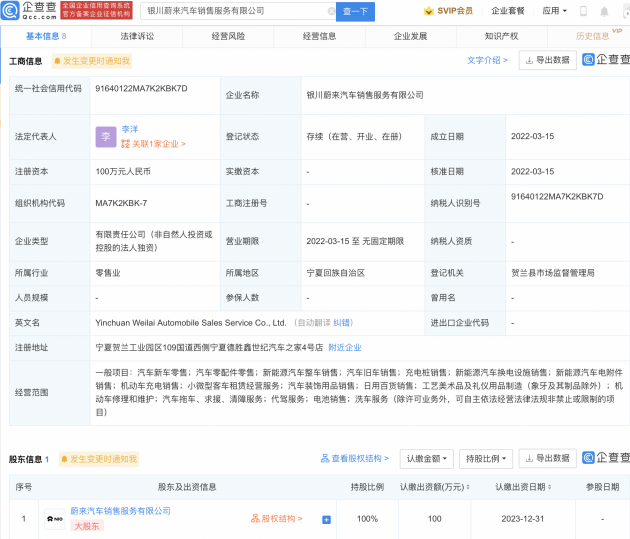Open the Qcc.com home logo
Image resolution: width=630 pixels, height=539 pixels.
pos(29,10)
